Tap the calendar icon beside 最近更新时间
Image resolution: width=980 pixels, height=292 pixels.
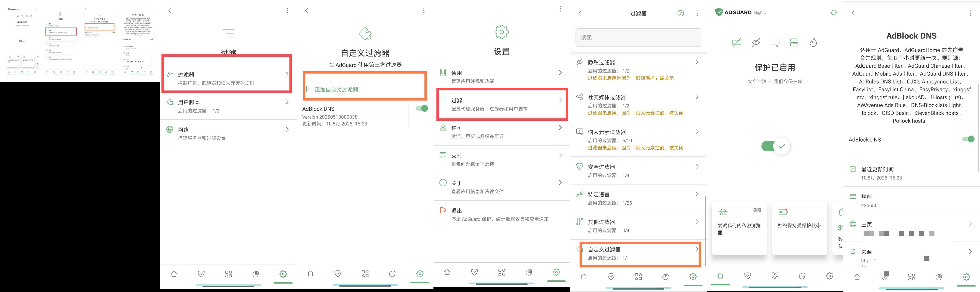tap(853, 169)
